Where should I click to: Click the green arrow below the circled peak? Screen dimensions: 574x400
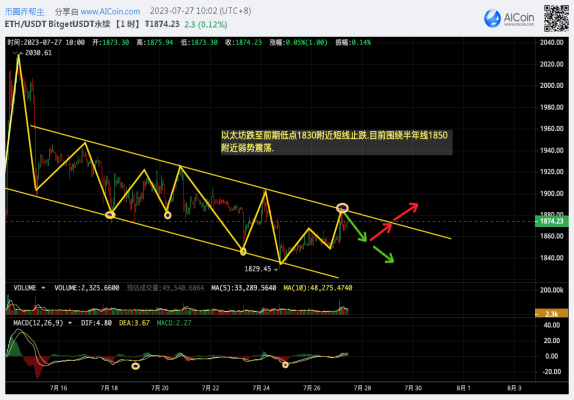pyautogui.click(x=355, y=228)
